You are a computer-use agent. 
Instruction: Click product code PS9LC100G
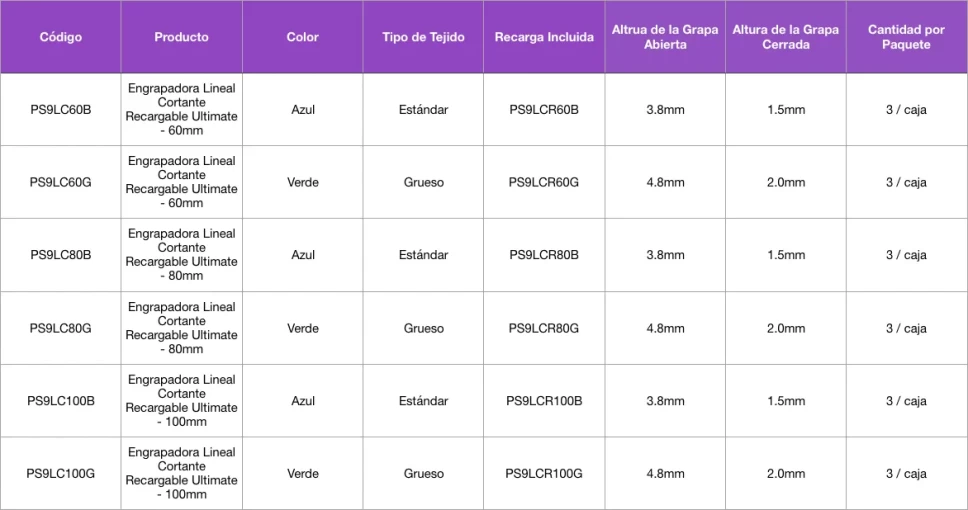(x=60, y=474)
